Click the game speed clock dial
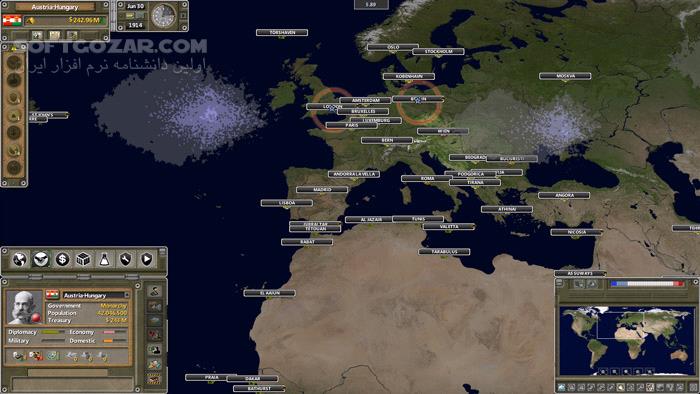This screenshot has width=700, height=394. tap(163, 16)
